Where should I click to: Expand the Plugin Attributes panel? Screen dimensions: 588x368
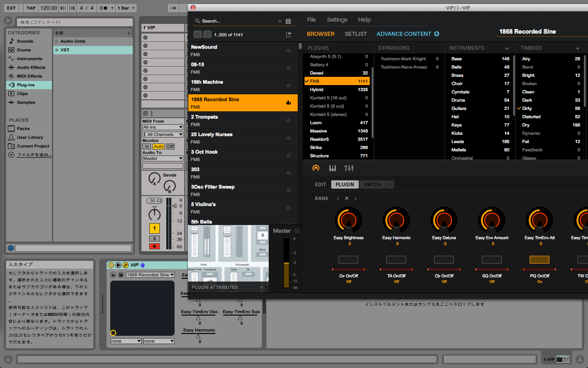261,287
